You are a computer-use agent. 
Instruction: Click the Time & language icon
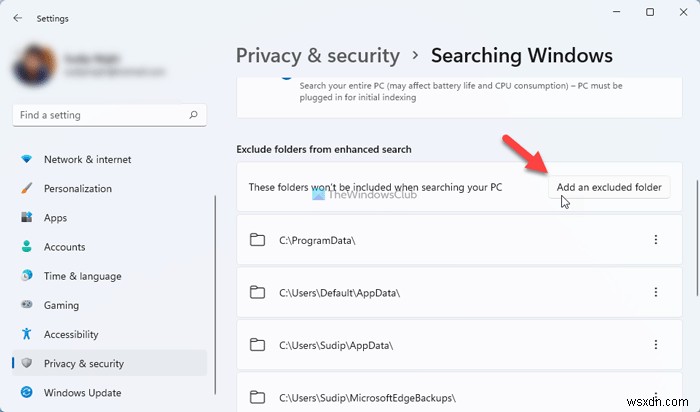pyautogui.click(x=26, y=276)
